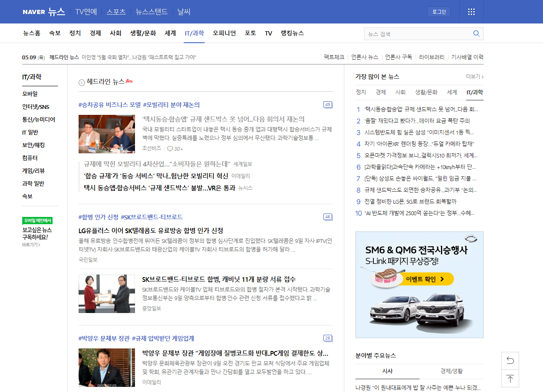Switch most-viewed news to 사회 tab
Viewport: 543px width, 392px height.
pyautogui.click(x=400, y=92)
